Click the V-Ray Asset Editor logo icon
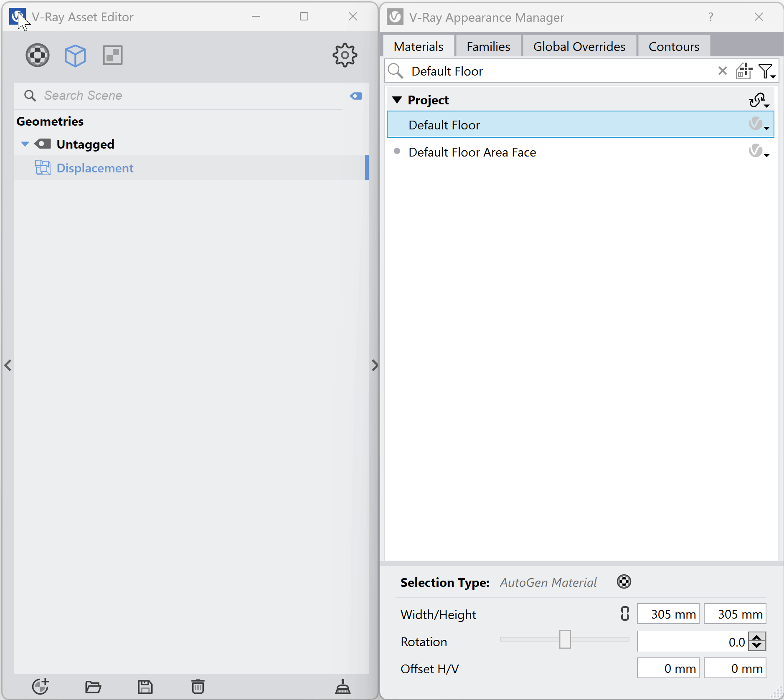784x700 pixels. pyautogui.click(x=17, y=17)
